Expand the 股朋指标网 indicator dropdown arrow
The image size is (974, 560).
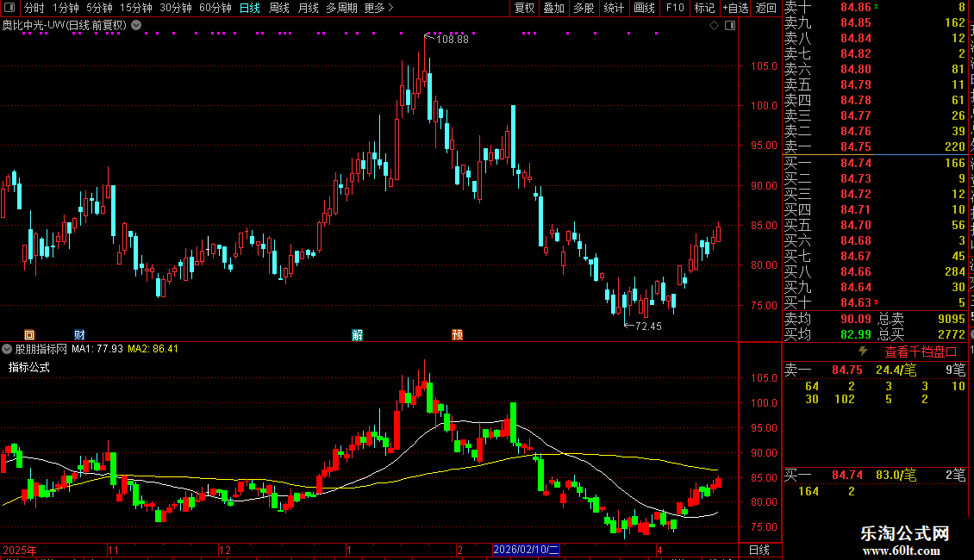click(x=7, y=349)
